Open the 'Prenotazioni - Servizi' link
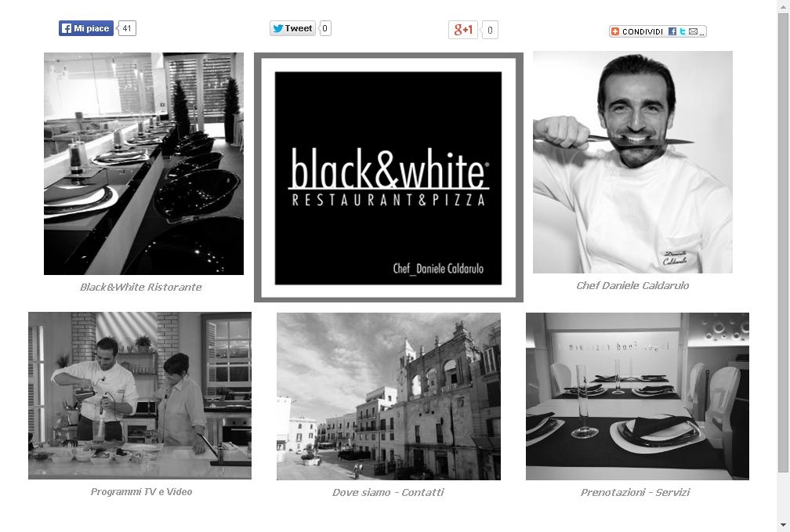Viewport: 790px width, 532px height. (636, 493)
